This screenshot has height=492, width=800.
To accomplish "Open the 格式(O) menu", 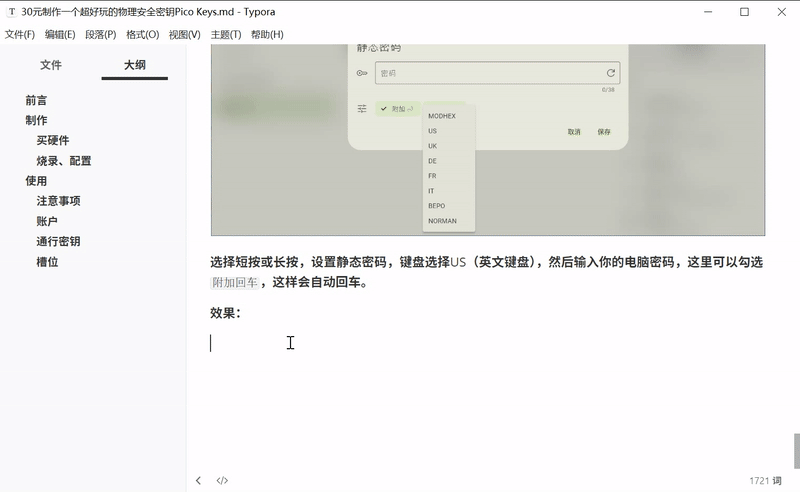I will point(143,35).
